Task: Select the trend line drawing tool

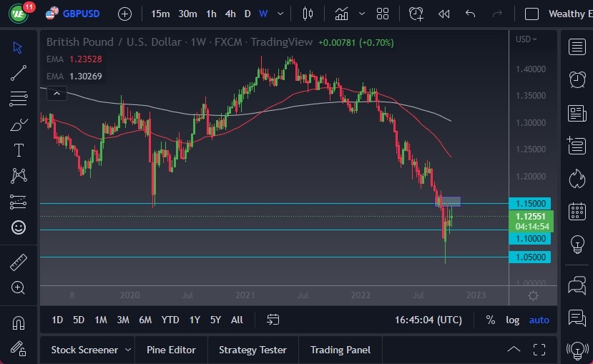Action: pyautogui.click(x=19, y=72)
